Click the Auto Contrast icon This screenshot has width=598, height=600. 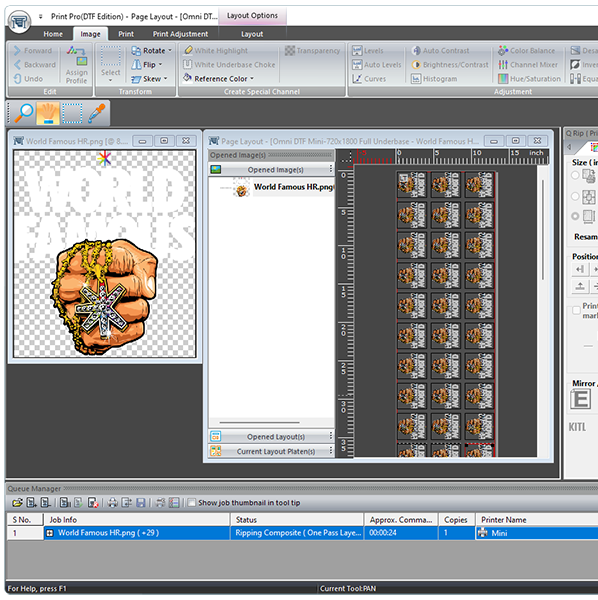pyautogui.click(x=416, y=51)
